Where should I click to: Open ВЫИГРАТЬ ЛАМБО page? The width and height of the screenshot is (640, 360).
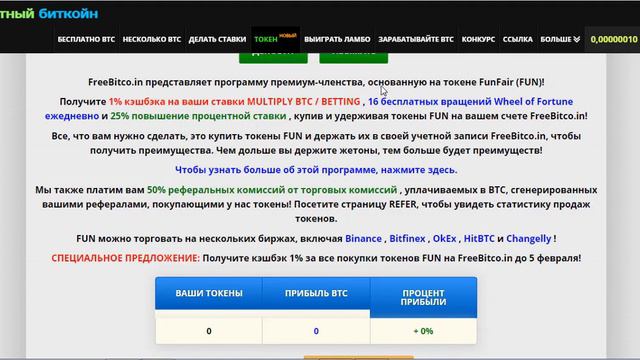pyautogui.click(x=337, y=40)
